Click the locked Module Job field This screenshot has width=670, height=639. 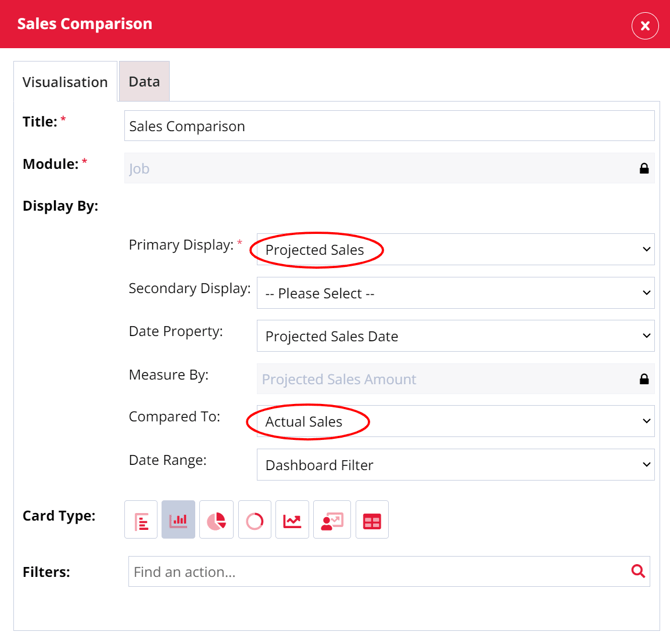[389, 168]
